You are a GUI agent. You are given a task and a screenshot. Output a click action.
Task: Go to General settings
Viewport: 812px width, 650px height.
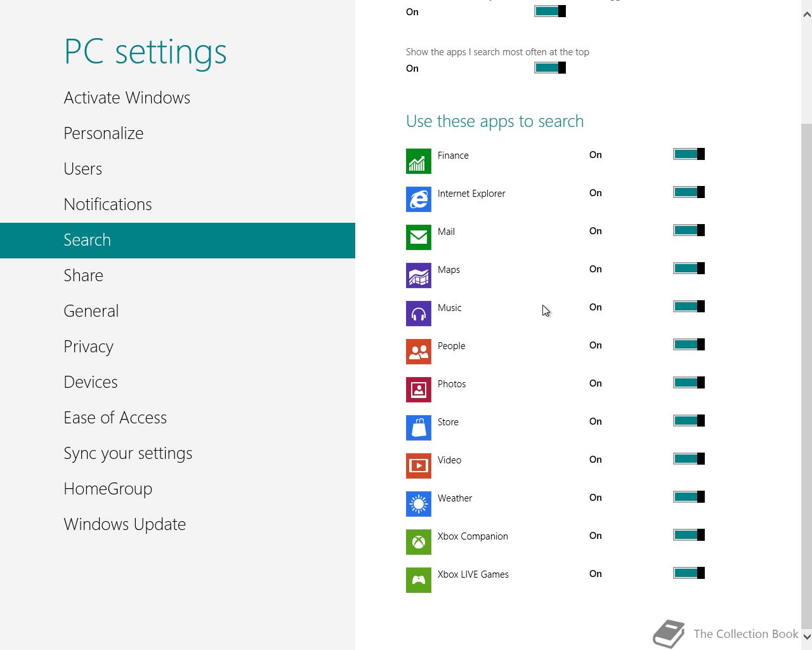[178, 311]
